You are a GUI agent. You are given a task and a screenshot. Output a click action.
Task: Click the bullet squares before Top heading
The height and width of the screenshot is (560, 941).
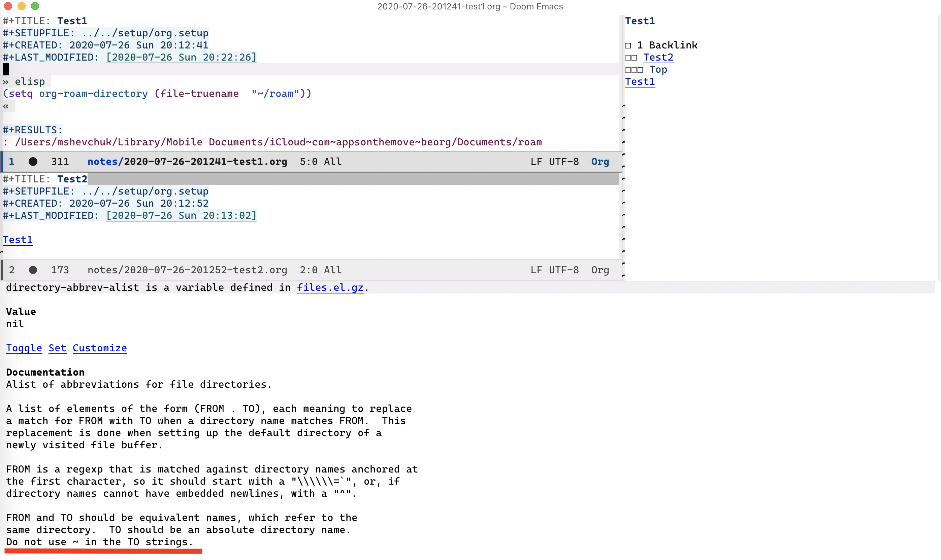[634, 70]
